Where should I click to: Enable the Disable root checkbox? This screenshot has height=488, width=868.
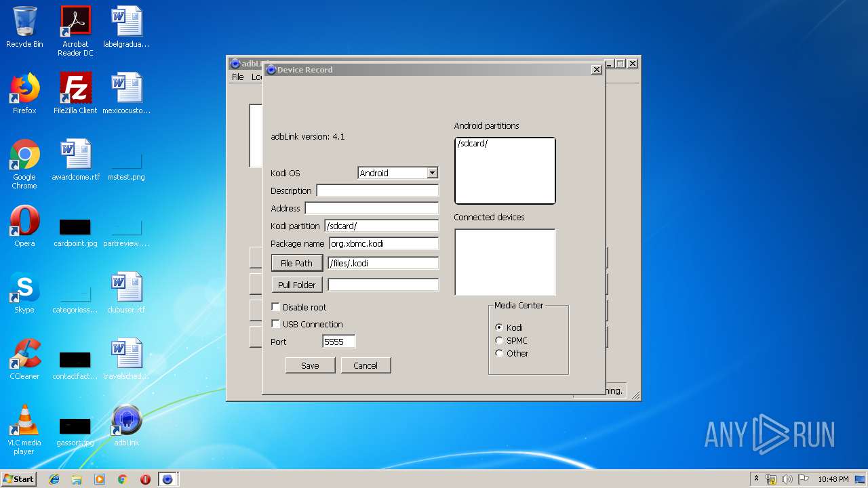[x=275, y=307]
